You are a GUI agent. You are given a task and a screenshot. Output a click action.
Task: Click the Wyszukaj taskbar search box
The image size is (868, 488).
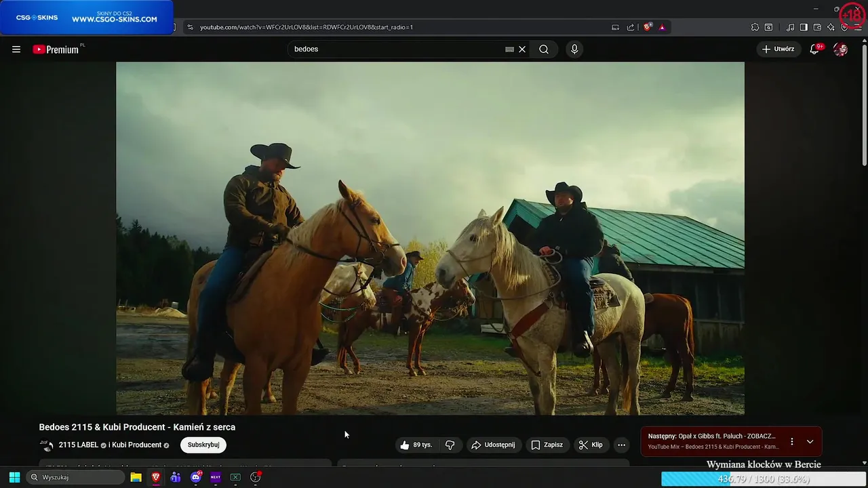tap(76, 477)
